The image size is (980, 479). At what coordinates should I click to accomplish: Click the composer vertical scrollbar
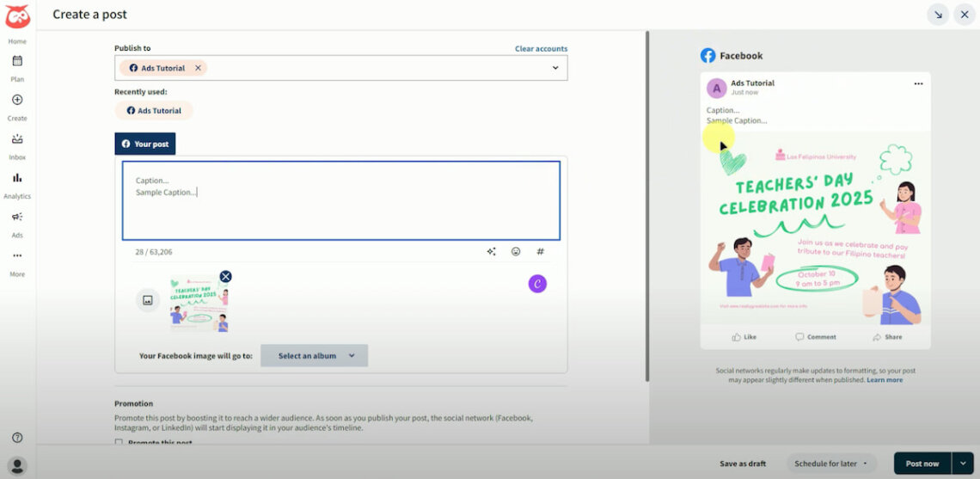click(x=646, y=206)
